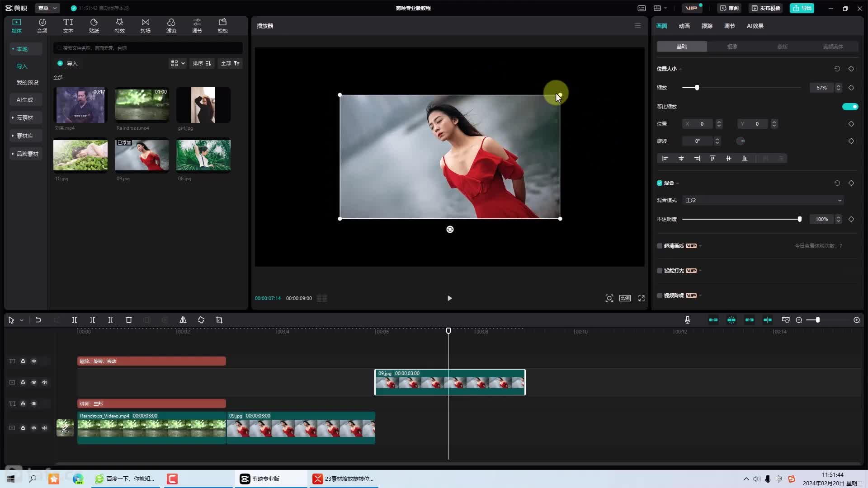Screen dimensions: 868x488
Task: Expand the 品牌素材 section
Action: coord(25,154)
